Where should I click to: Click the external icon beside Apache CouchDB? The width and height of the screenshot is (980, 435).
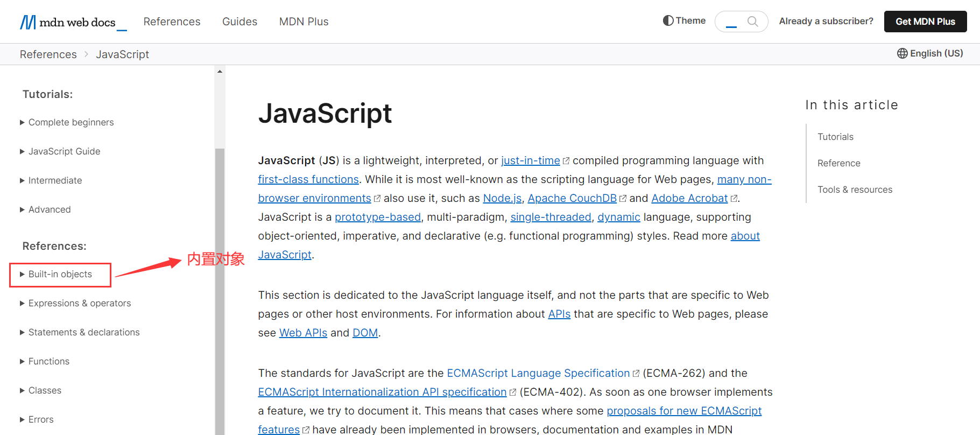623,199
